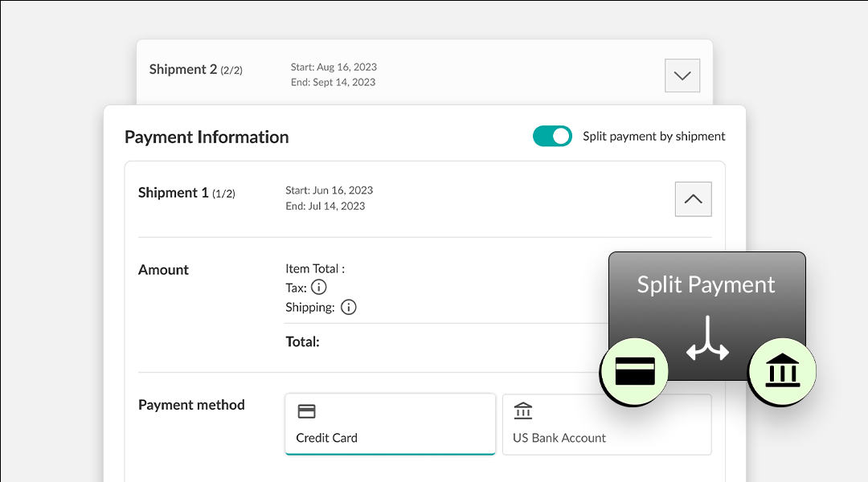Click the split arrow icon in Split Payment

coord(707,339)
